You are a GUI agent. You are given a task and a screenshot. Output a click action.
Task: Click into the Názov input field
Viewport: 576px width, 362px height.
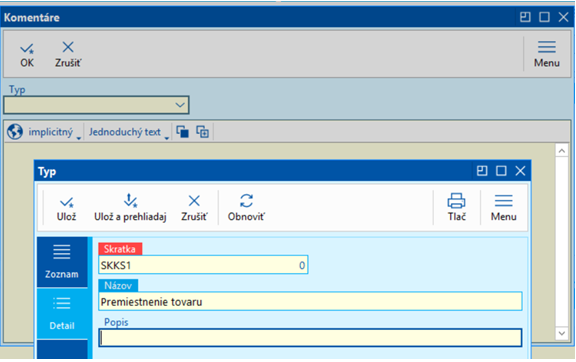tap(310, 302)
